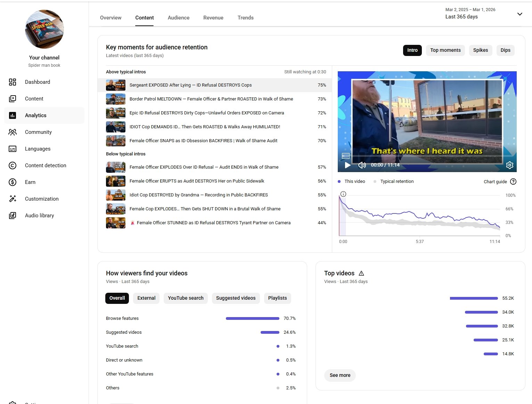The height and width of the screenshot is (404, 532).
Task: Open the Revenue tab
Action: 213,18
